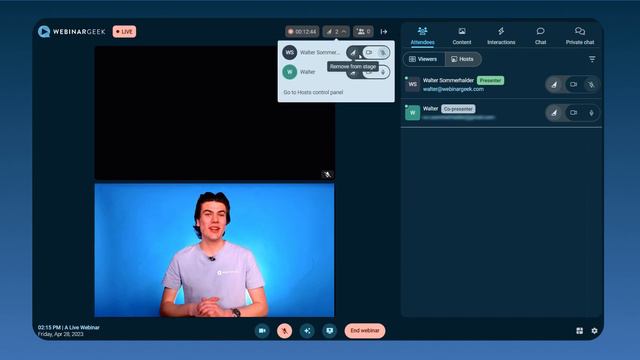This screenshot has width=640, height=360.
Task: Click the Presenter badge
Action: pos(490,80)
